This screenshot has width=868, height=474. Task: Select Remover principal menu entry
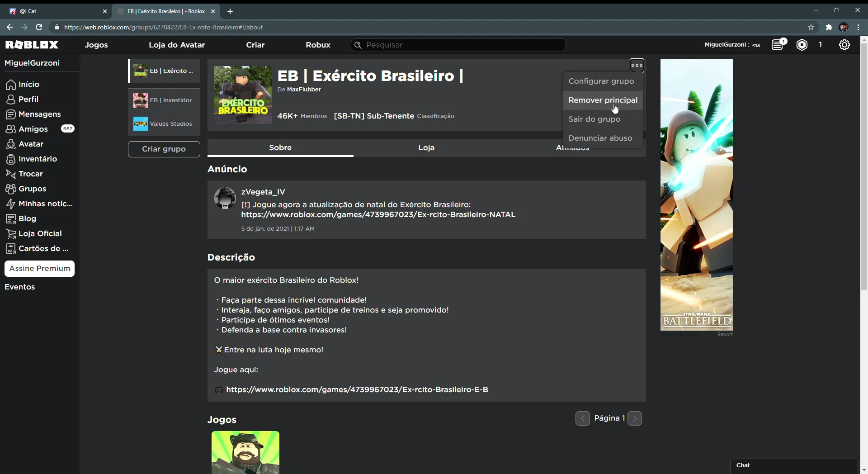click(603, 100)
